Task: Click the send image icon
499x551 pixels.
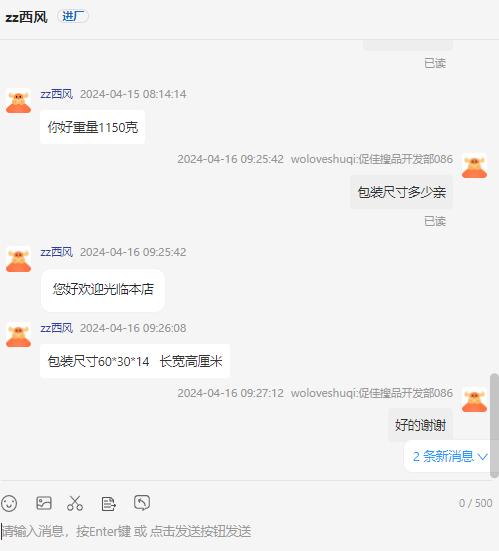Action: click(x=44, y=503)
